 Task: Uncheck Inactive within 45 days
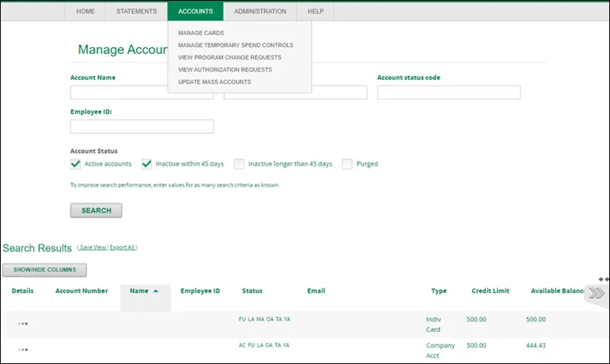point(146,164)
